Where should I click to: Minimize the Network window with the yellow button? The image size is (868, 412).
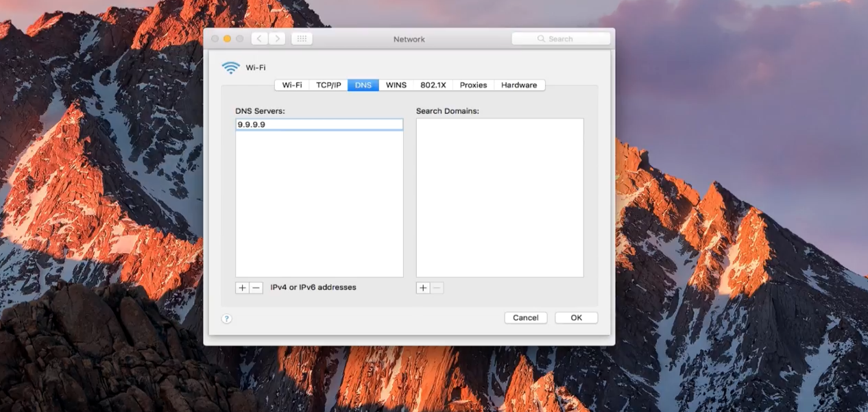pyautogui.click(x=228, y=39)
